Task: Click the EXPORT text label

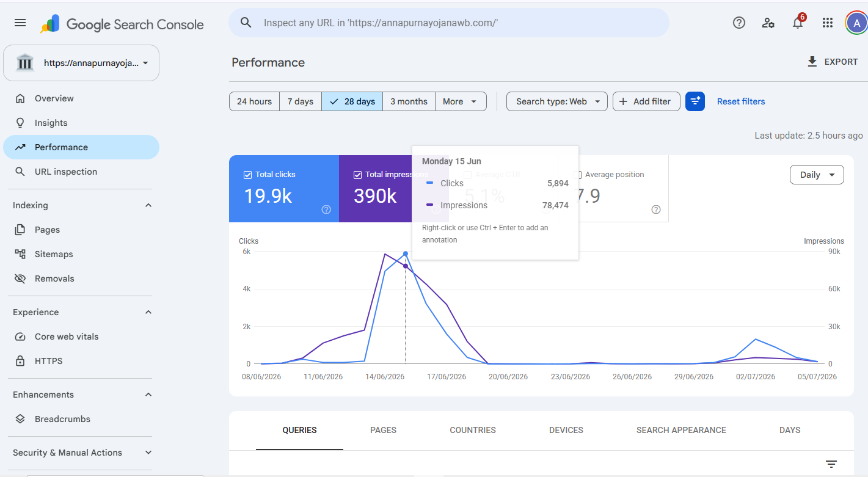Action: coord(841,62)
